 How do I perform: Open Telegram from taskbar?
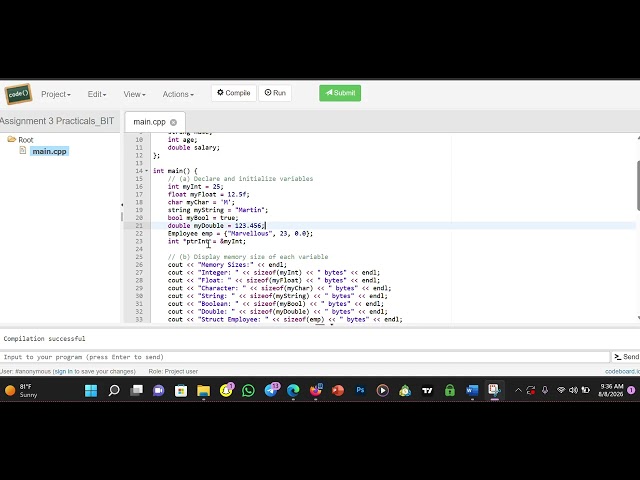pyautogui.click(x=271, y=390)
